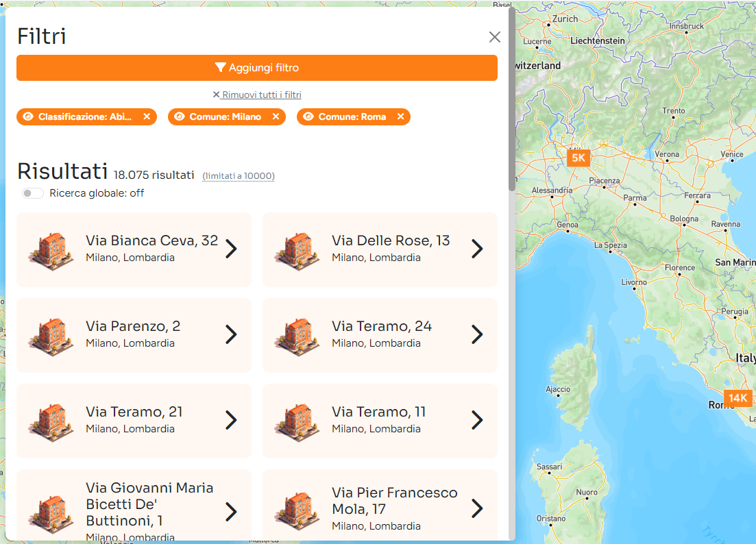Toggle eye icon on Comune: Milano filter
Image resolution: width=756 pixels, height=544 pixels.
[180, 116]
